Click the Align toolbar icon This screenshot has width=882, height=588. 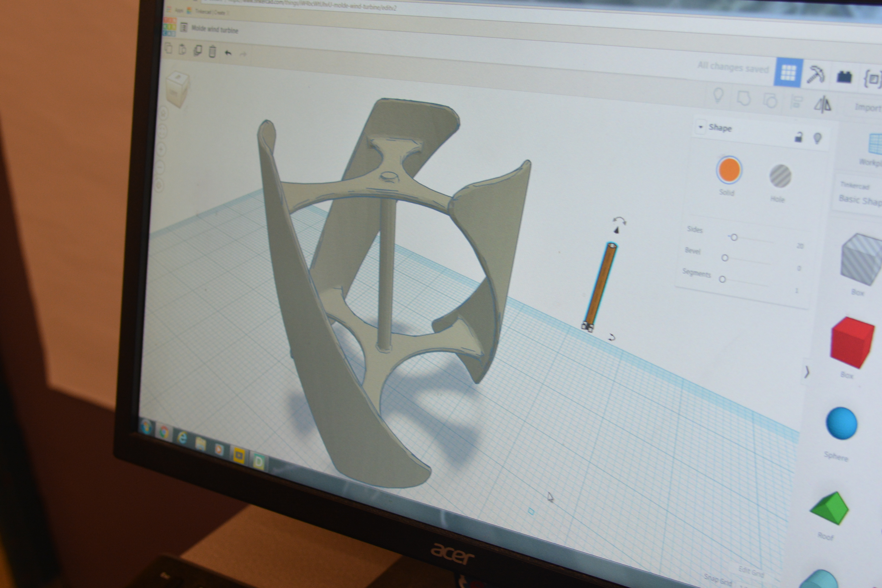[x=796, y=102]
